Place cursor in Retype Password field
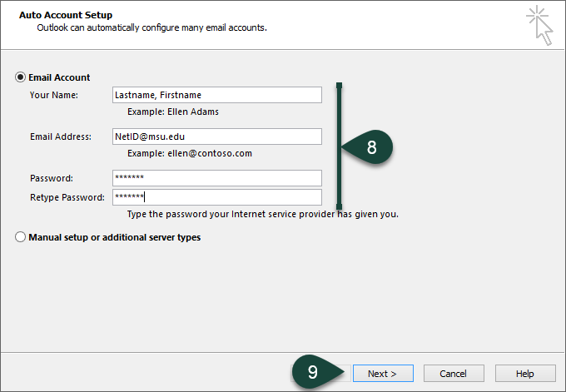The width and height of the screenshot is (566, 392). (216, 197)
